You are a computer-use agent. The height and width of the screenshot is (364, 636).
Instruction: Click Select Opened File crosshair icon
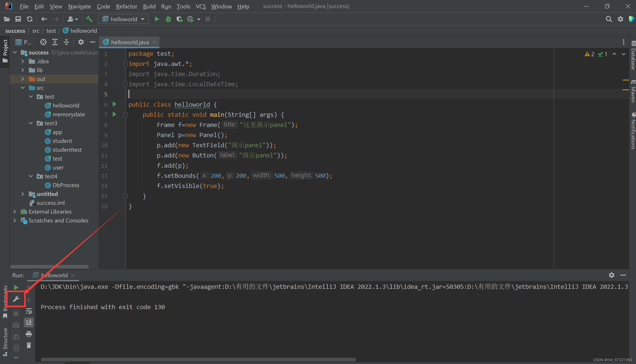43,42
